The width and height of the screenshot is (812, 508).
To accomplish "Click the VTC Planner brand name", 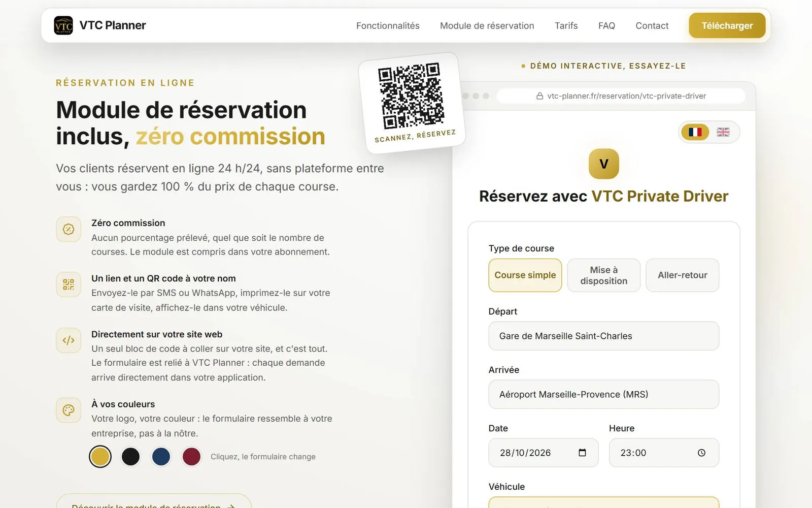I will click(113, 25).
